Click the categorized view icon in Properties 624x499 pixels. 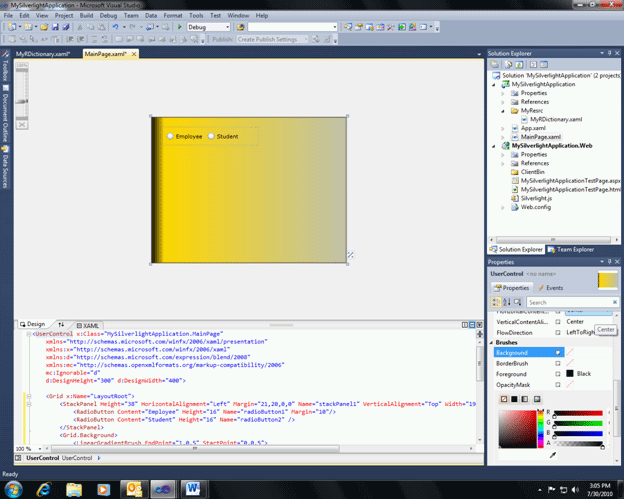pyautogui.click(x=496, y=302)
